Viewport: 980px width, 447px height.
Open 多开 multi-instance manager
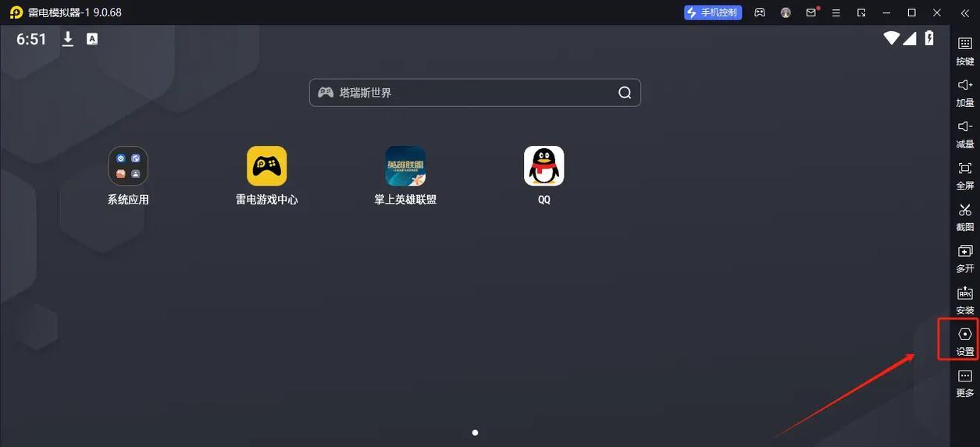[965, 258]
